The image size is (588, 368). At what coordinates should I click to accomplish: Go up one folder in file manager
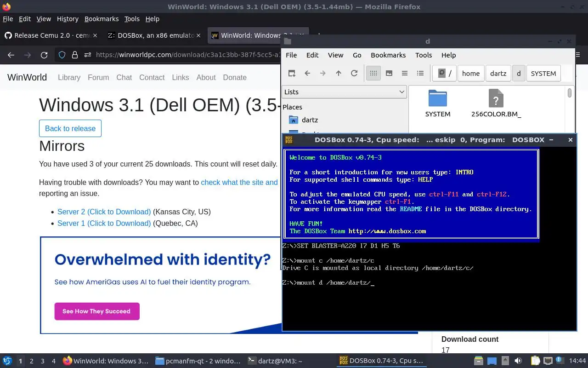click(x=339, y=73)
